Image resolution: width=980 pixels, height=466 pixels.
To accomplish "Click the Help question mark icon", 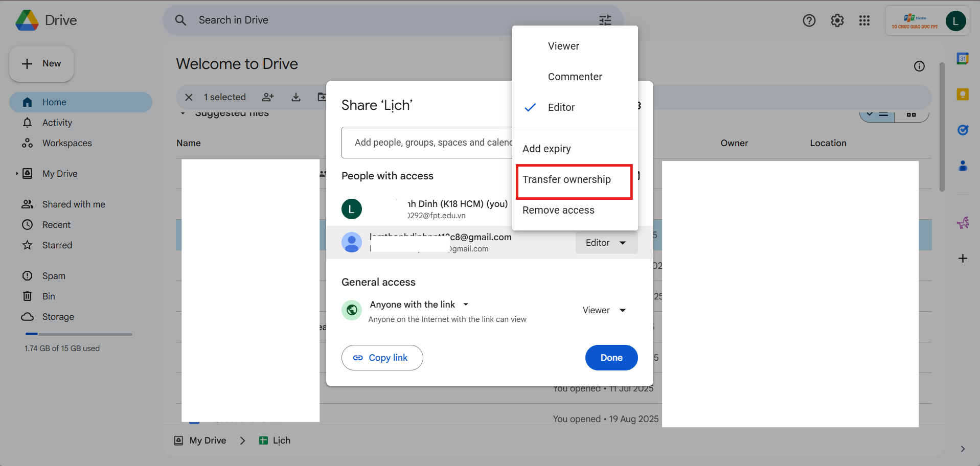I will coord(809,20).
